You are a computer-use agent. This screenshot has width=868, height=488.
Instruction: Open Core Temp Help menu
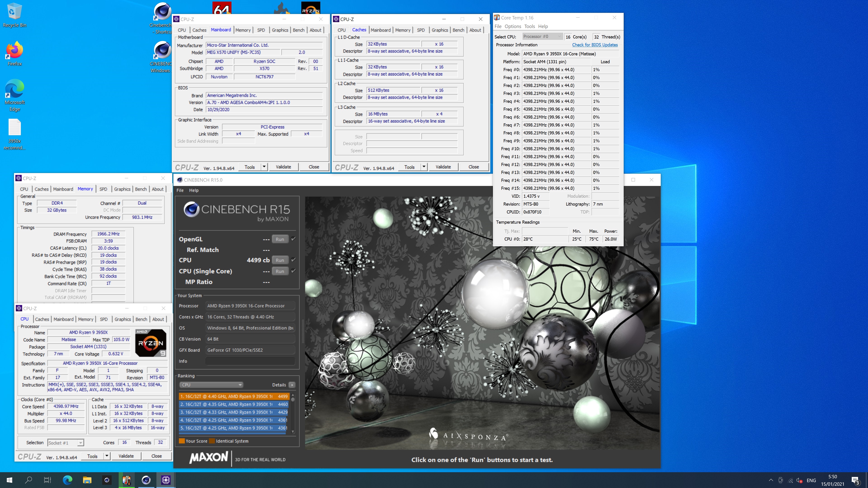tap(543, 26)
